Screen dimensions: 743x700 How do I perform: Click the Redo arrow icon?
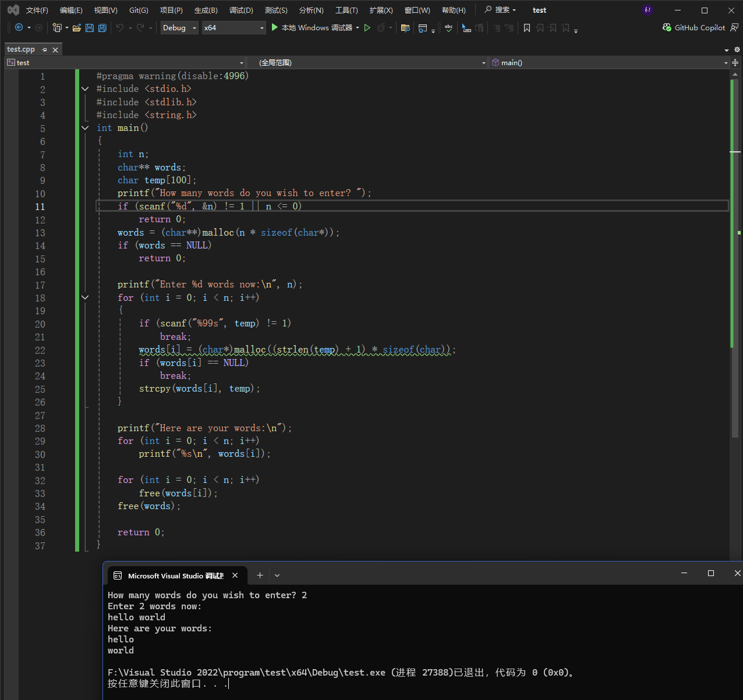140,27
